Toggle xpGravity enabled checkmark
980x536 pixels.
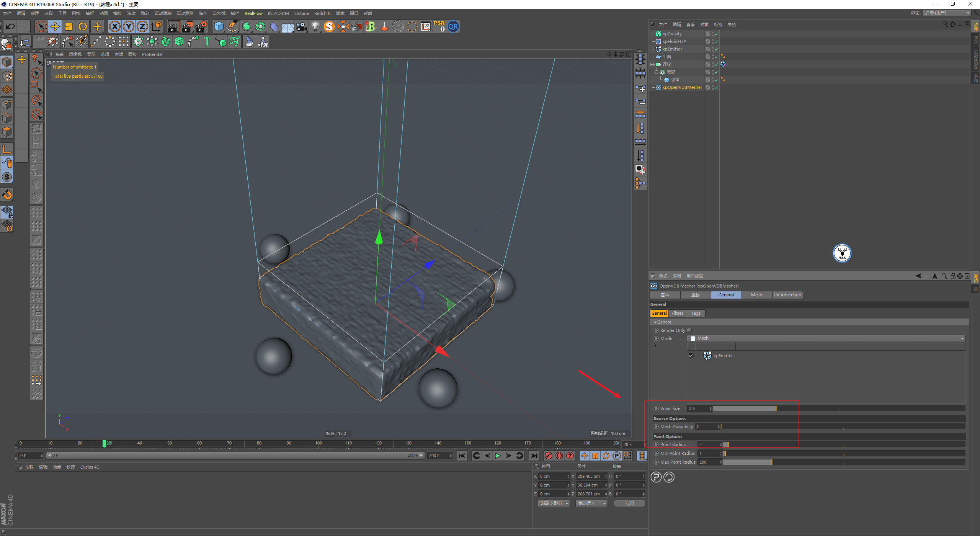point(716,34)
